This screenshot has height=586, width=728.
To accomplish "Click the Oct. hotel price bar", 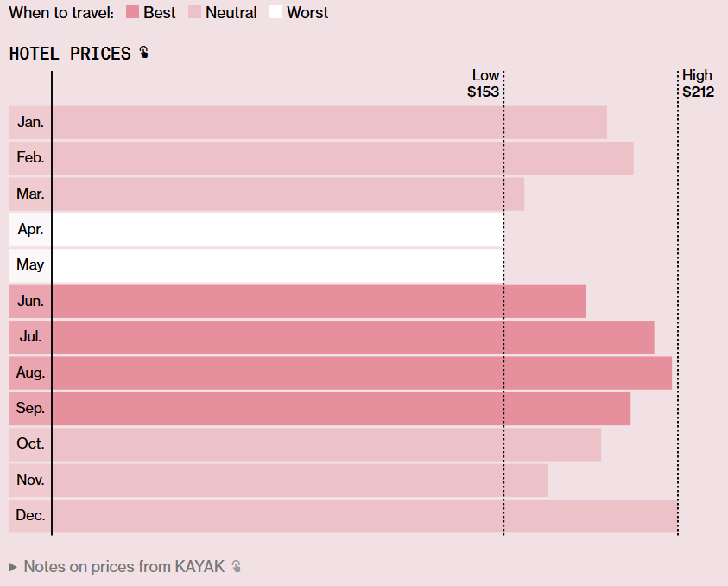I will coord(326,444).
